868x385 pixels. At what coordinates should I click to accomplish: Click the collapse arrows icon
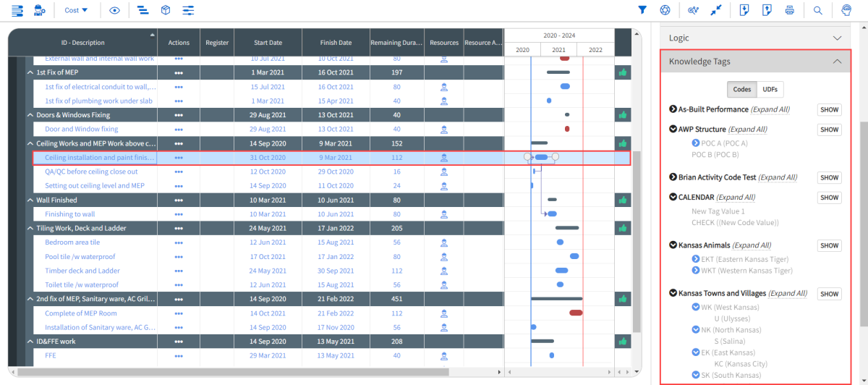tap(715, 10)
